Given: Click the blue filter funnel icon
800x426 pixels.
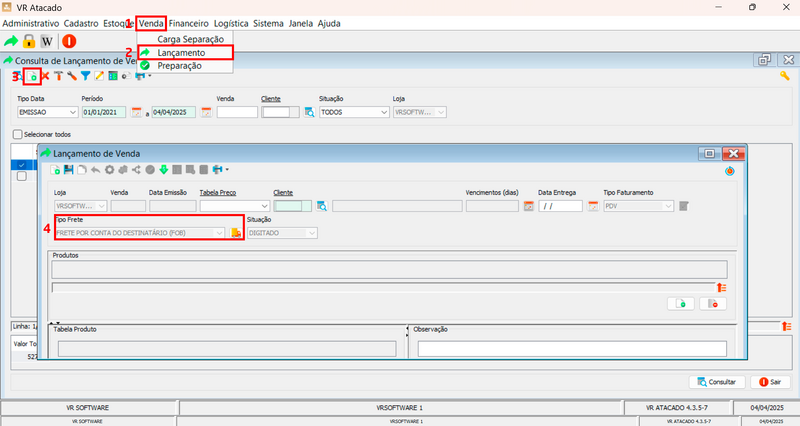Looking at the screenshot, I should coord(85,76).
